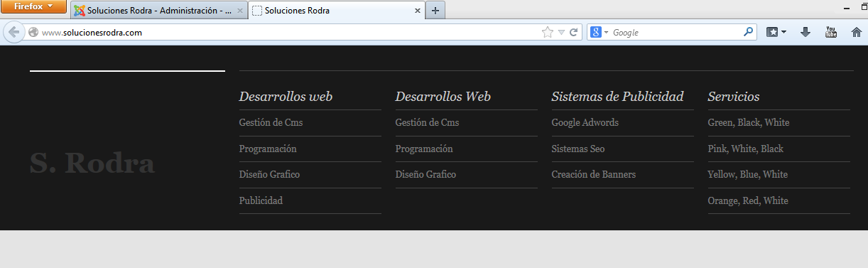Select Orange, Red, White under Servicios
Screen dimensions: 868x268
(748, 200)
